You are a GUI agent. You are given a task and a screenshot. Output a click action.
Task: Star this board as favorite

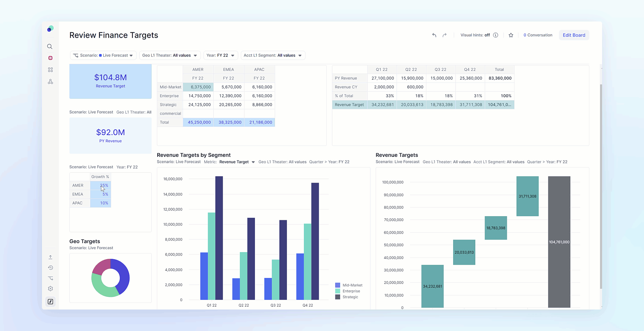coord(511,35)
